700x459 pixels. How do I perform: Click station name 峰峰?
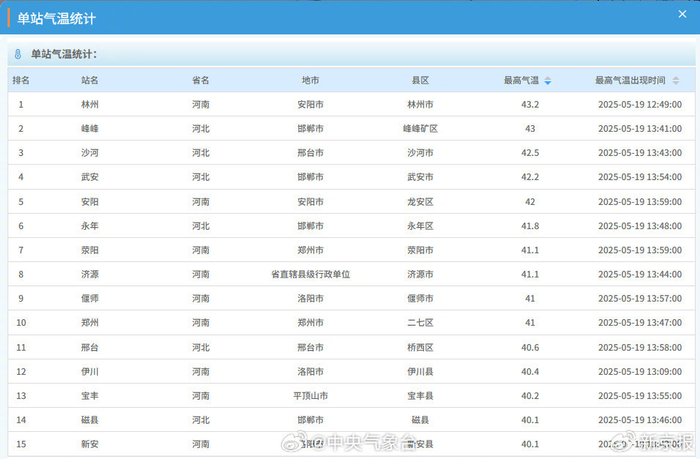(x=90, y=129)
